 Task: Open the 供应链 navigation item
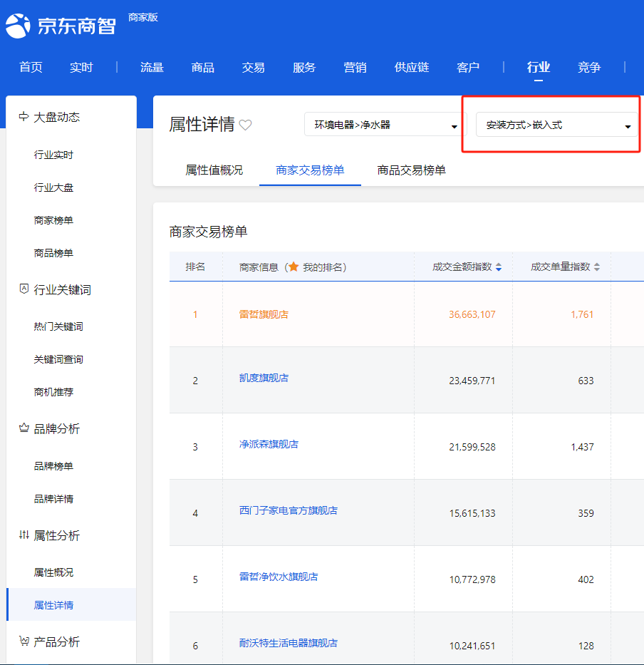point(411,67)
